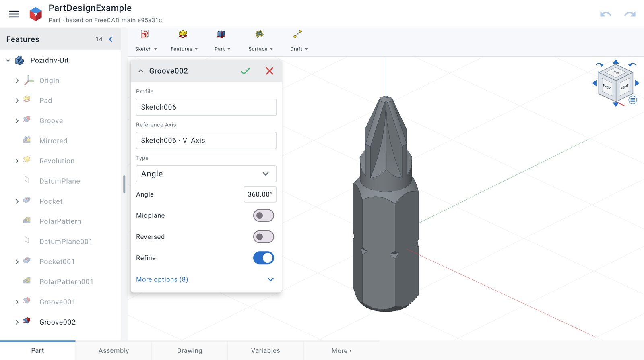Expand the Groove001 tree item

(x=17, y=302)
